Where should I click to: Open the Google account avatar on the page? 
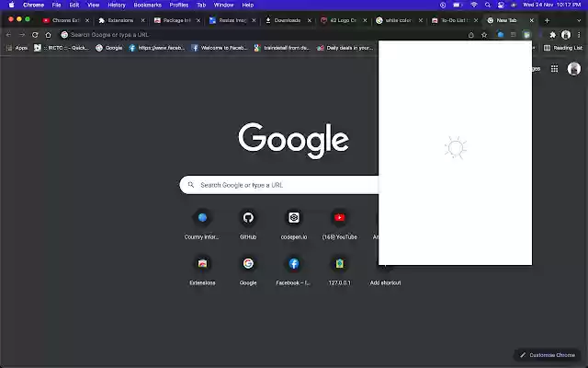click(573, 68)
